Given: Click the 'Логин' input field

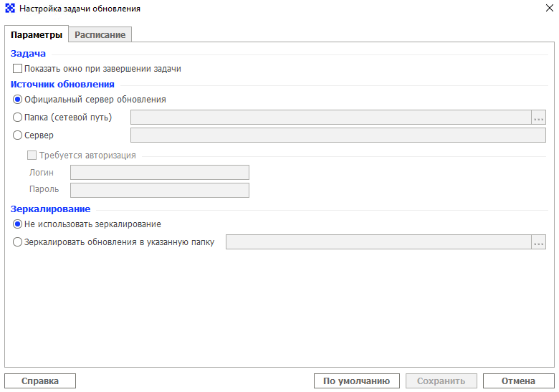Looking at the screenshot, I should tap(160, 173).
